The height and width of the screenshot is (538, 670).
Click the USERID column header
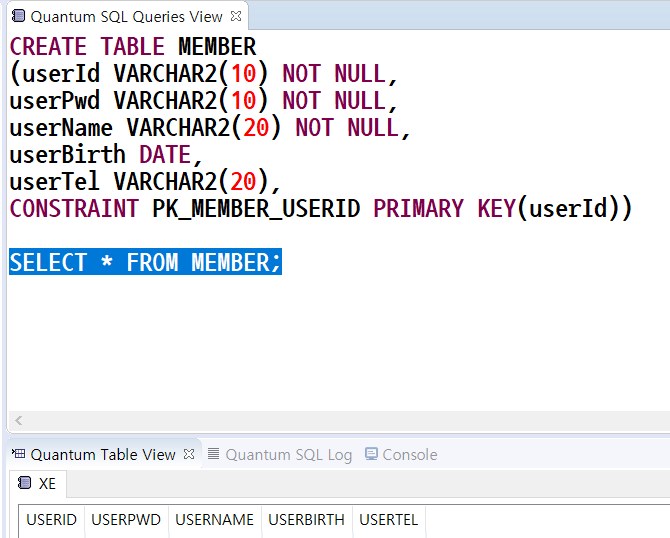pos(51,520)
